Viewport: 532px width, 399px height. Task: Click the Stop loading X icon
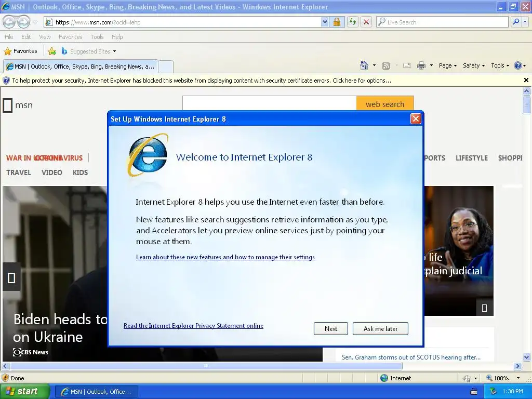pyautogui.click(x=366, y=22)
